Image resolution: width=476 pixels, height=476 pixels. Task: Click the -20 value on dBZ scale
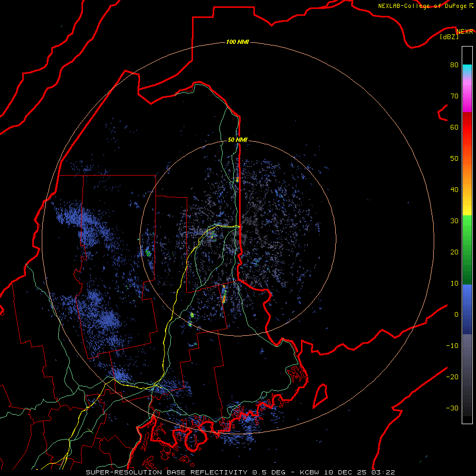tap(452, 377)
